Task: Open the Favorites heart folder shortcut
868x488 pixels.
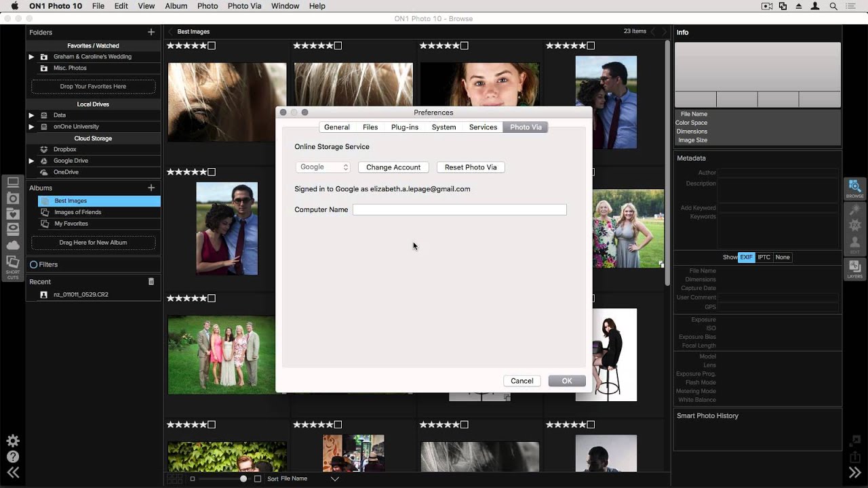Action: coord(13,213)
